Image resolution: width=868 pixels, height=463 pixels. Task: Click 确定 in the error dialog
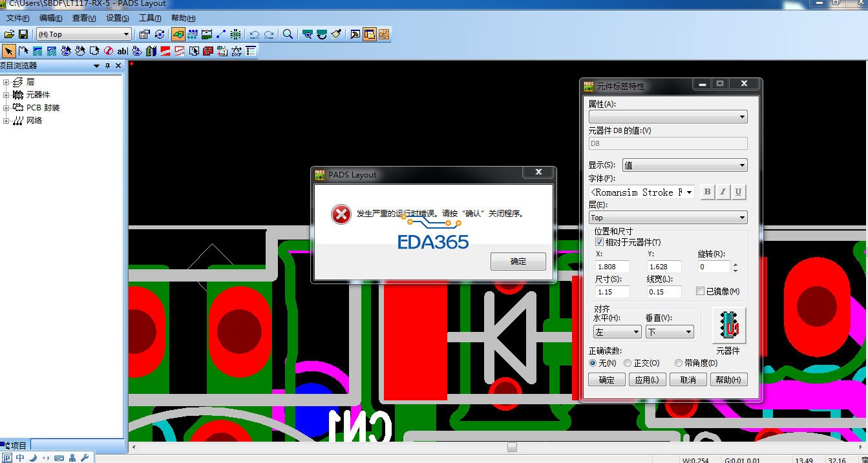coord(518,262)
